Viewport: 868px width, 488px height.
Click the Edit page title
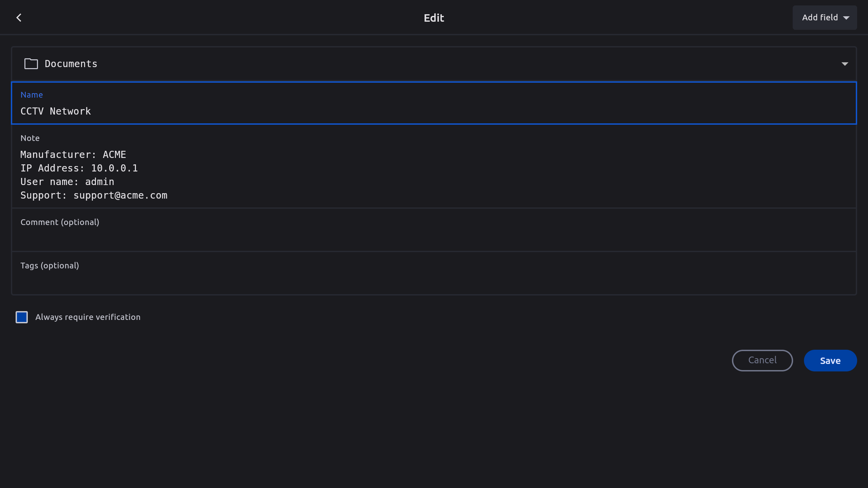pos(434,18)
